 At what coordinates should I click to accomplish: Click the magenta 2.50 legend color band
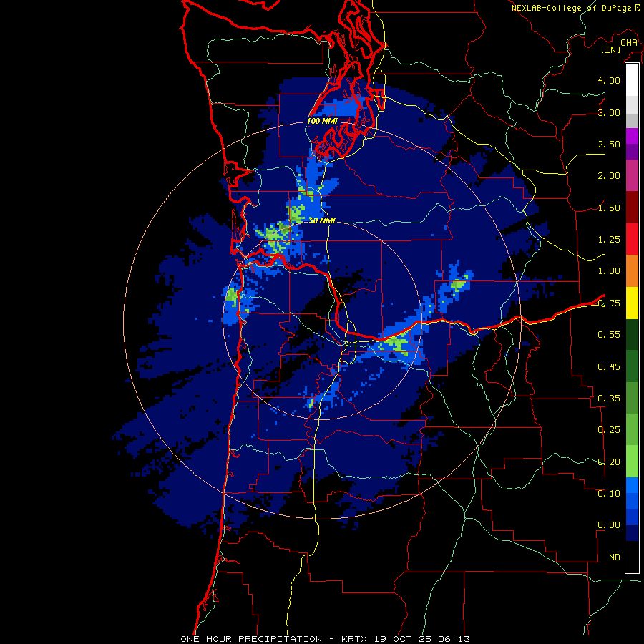coord(632,136)
